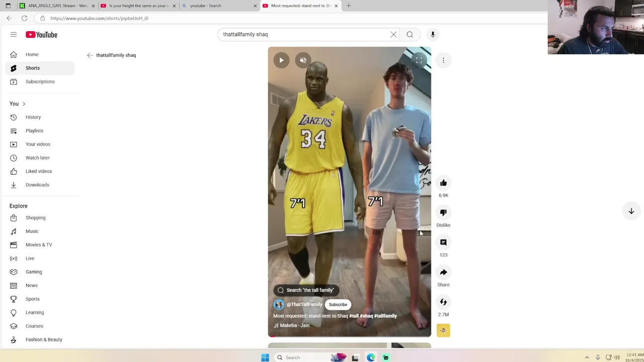Open Downloads in the sidebar

coord(40,185)
